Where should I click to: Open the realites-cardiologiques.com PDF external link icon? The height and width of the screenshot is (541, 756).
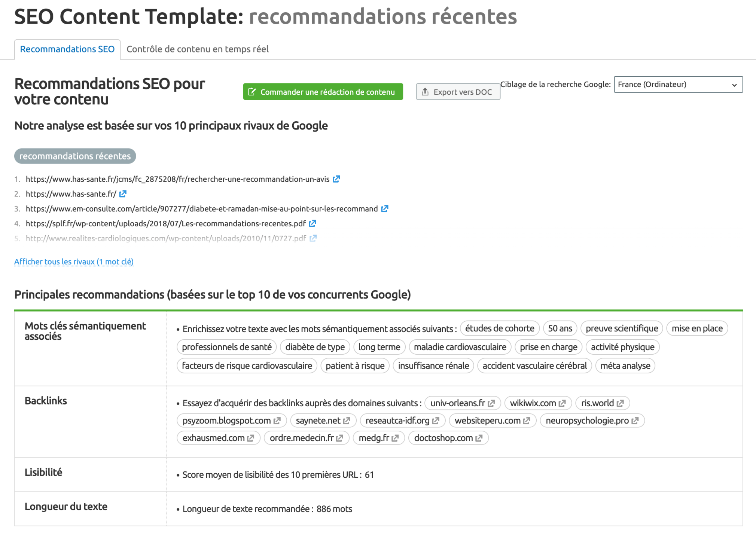[314, 238]
